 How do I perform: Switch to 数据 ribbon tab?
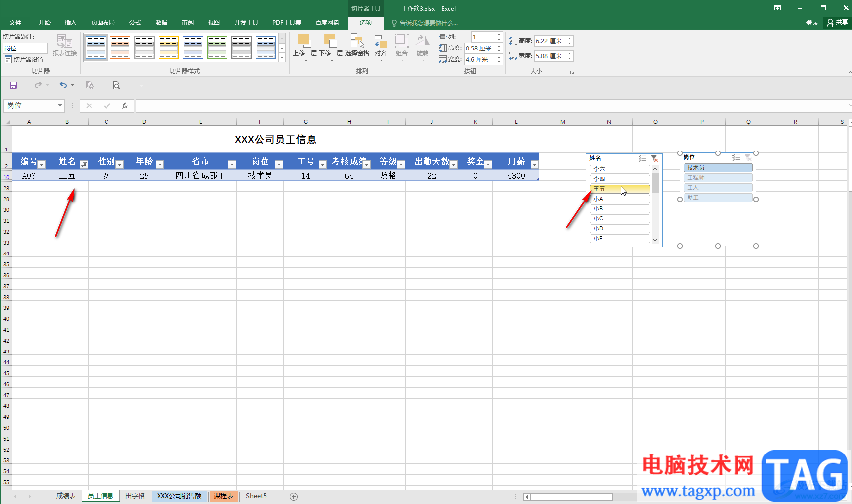[161, 23]
